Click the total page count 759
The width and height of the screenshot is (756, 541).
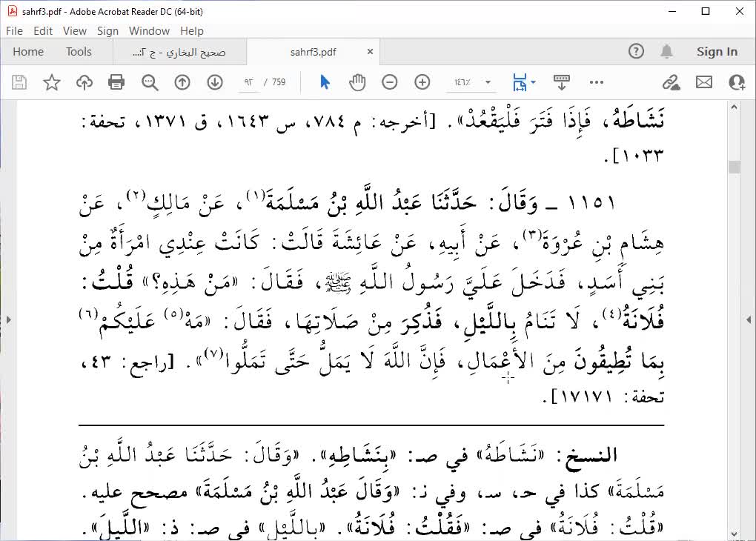pyautogui.click(x=279, y=82)
